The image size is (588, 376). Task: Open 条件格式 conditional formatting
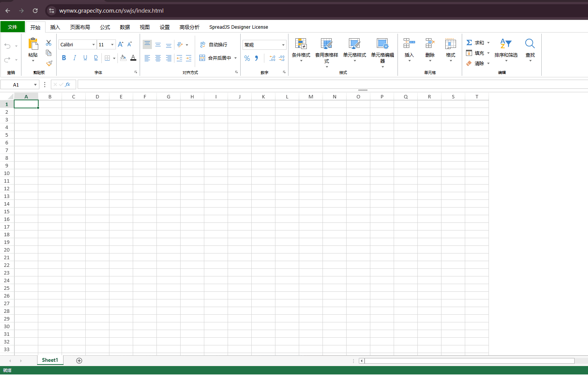(x=301, y=50)
